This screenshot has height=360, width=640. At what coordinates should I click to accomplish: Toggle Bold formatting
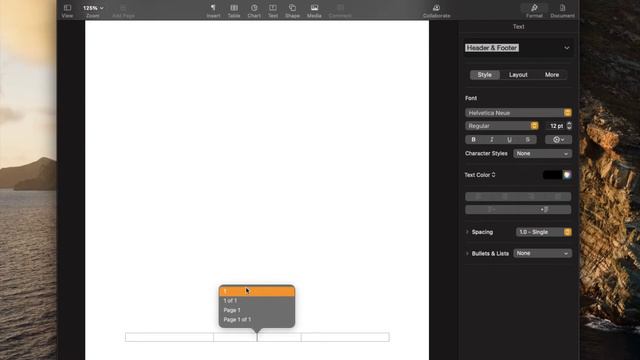click(x=473, y=140)
